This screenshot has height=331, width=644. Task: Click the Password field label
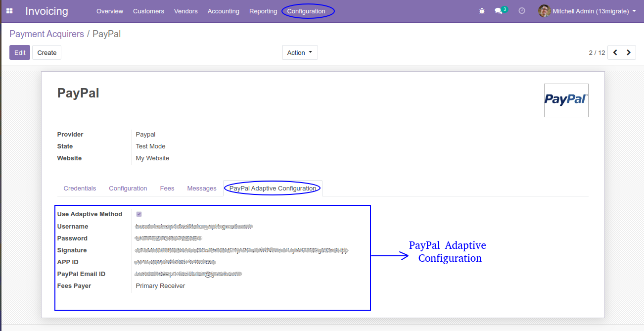point(72,238)
